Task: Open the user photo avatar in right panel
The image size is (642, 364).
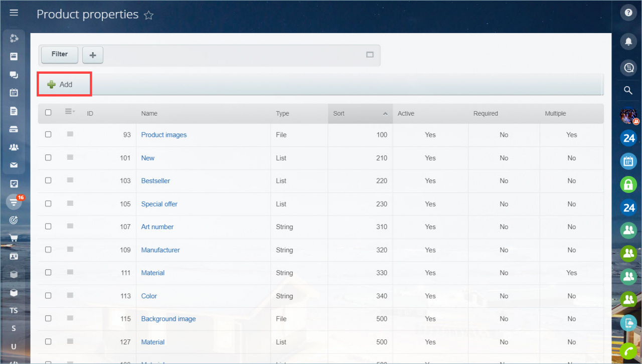Action: (x=628, y=116)
